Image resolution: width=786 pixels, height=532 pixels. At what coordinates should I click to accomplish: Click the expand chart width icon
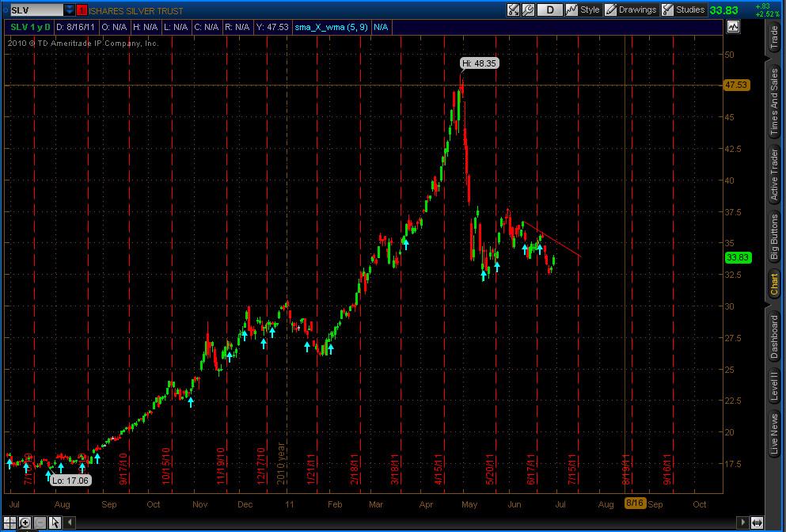[758, 522]
